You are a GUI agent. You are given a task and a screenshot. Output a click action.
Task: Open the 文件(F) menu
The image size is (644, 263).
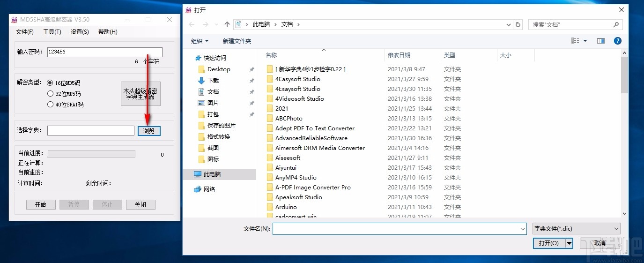click(x=25, y=32)
